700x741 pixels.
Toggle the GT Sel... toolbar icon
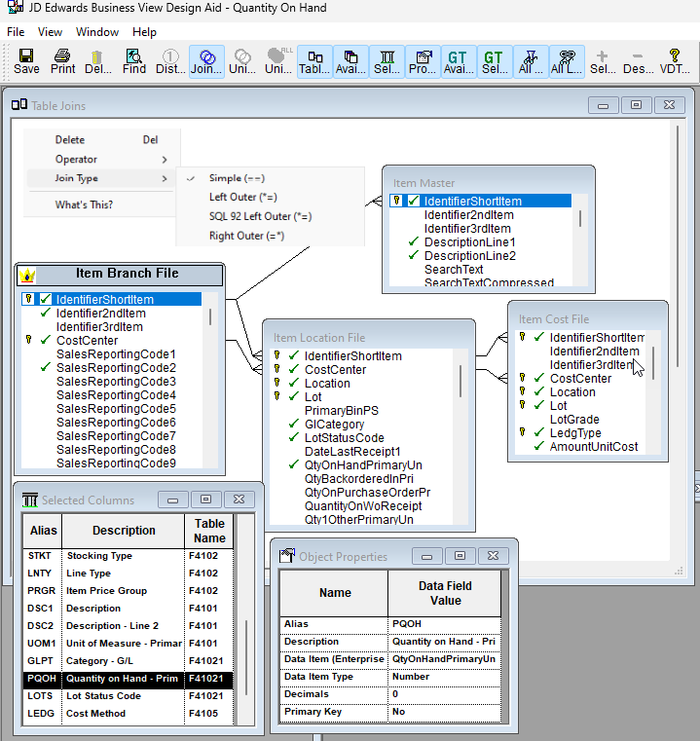pyautogui.click(x=495, y=61)
